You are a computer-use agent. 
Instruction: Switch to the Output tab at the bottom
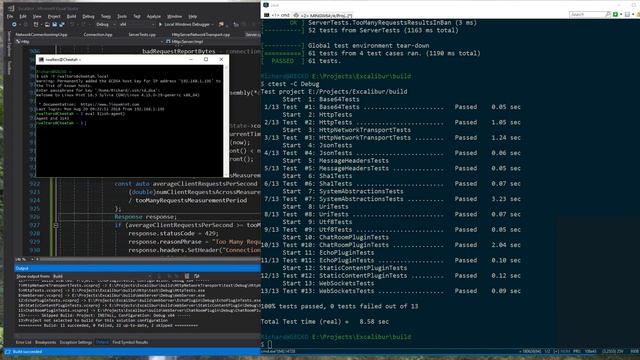click(102, 342)
